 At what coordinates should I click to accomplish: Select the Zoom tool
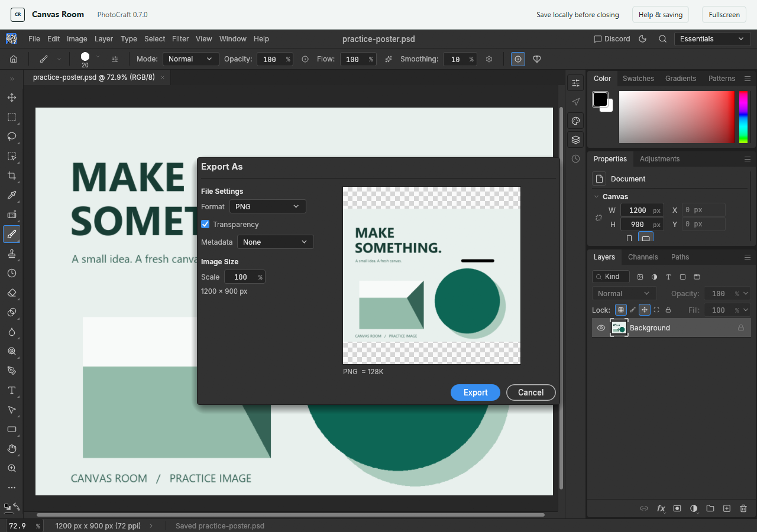(11, 468)
